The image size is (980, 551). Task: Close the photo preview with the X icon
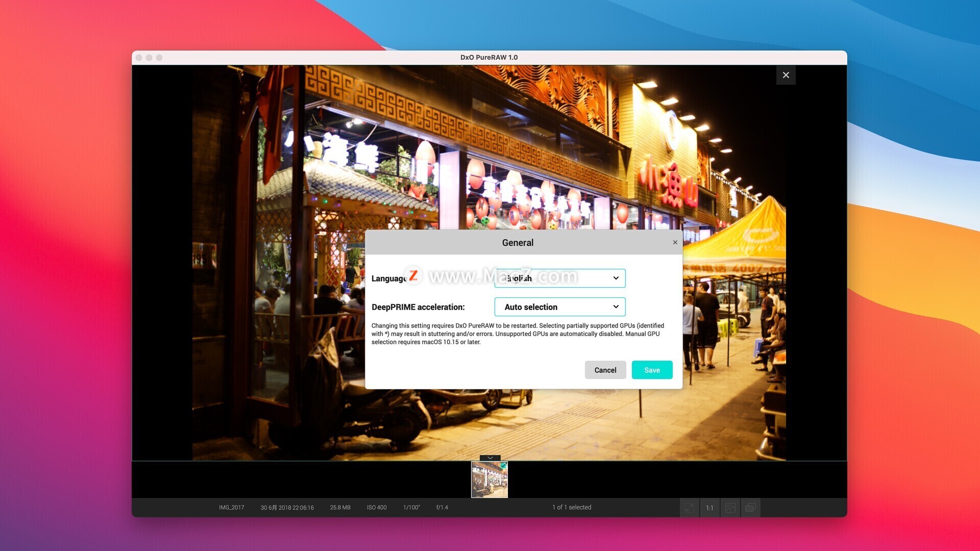click(786, 75)
